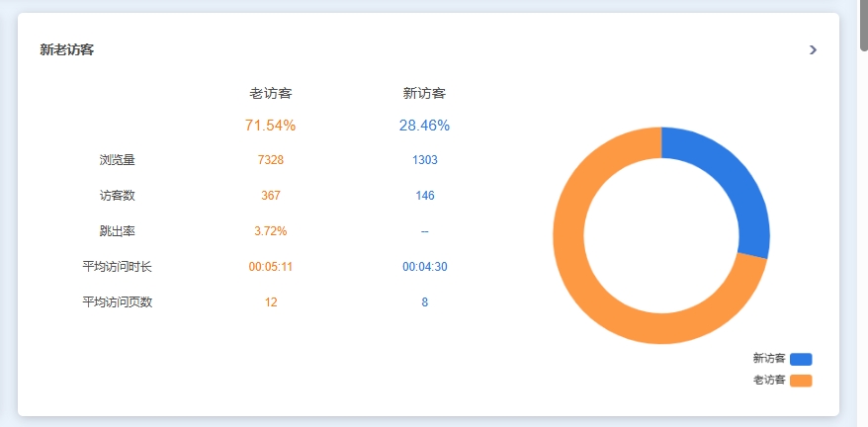
Task: Click the 新访客 column header
Action: 424,94
